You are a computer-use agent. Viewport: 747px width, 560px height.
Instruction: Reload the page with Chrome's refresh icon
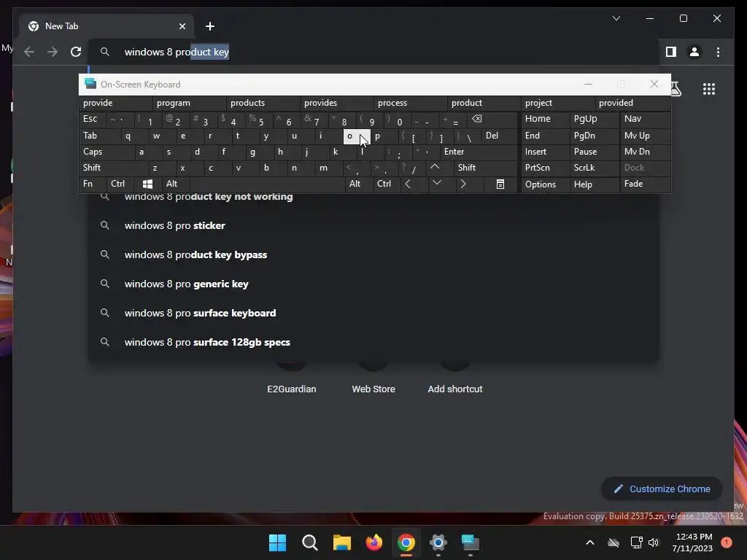coord(76,52)
